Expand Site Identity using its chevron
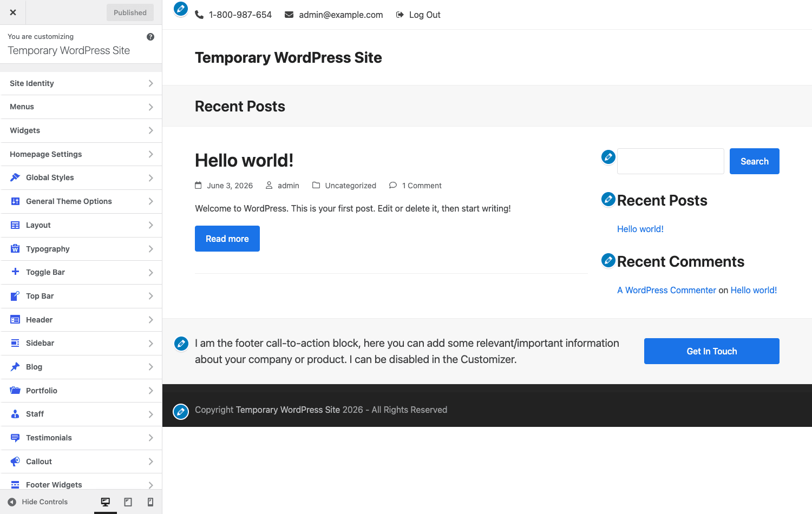The height and width of the screenshot is (514, 812). (150, 83)
